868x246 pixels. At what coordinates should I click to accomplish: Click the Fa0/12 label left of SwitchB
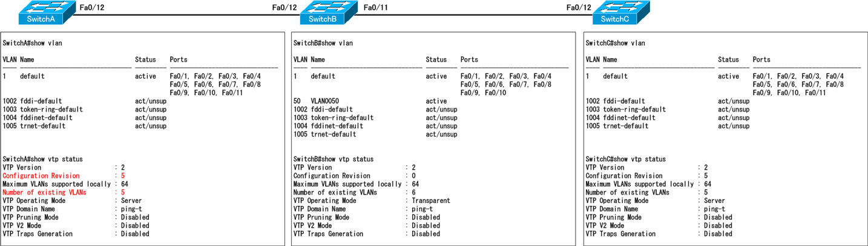(284, 7)
